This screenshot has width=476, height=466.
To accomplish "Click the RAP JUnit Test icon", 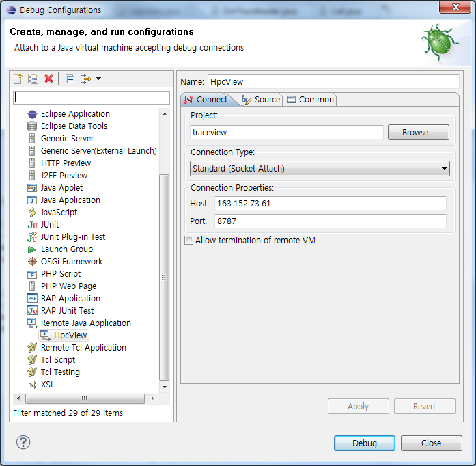I will [x=32, y=311].
